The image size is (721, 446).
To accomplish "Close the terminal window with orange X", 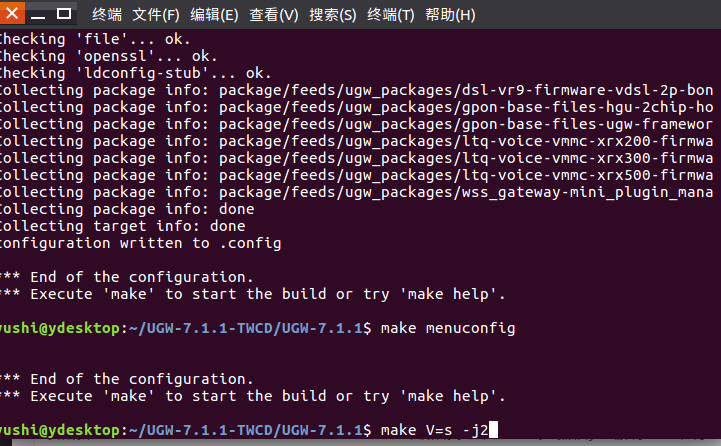I will [12, 13].
